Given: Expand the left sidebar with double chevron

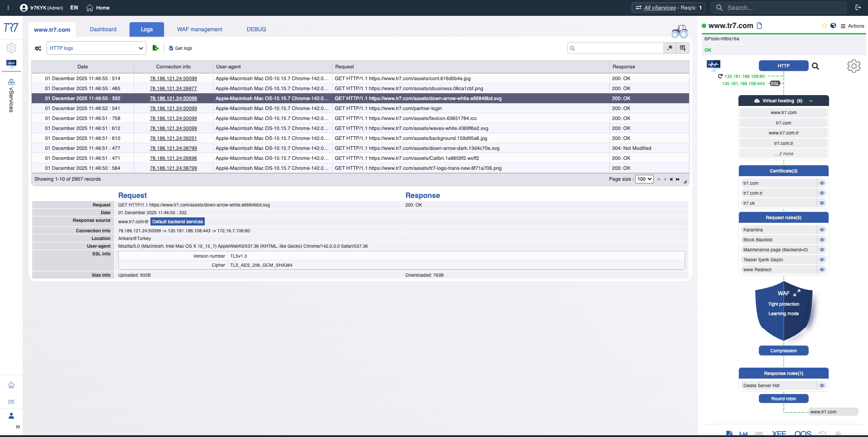Looking at the screenshot, I should tap(18, 427).
